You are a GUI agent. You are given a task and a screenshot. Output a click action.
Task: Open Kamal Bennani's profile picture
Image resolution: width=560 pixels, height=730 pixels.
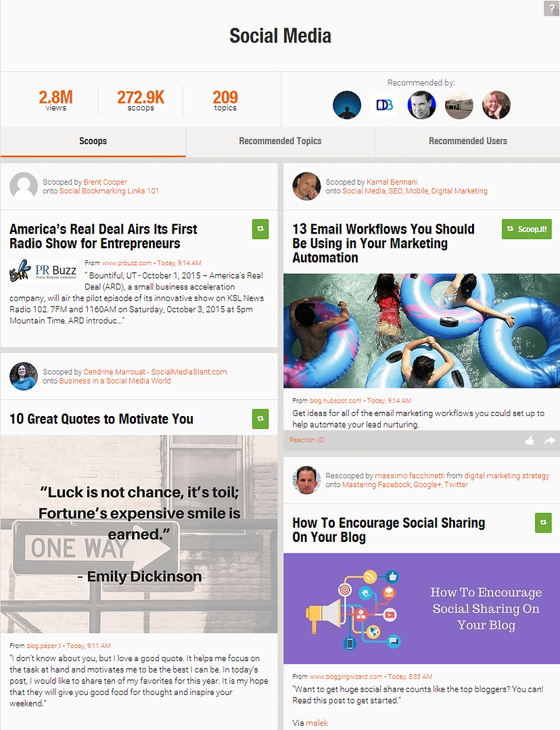tap(306, 186)
